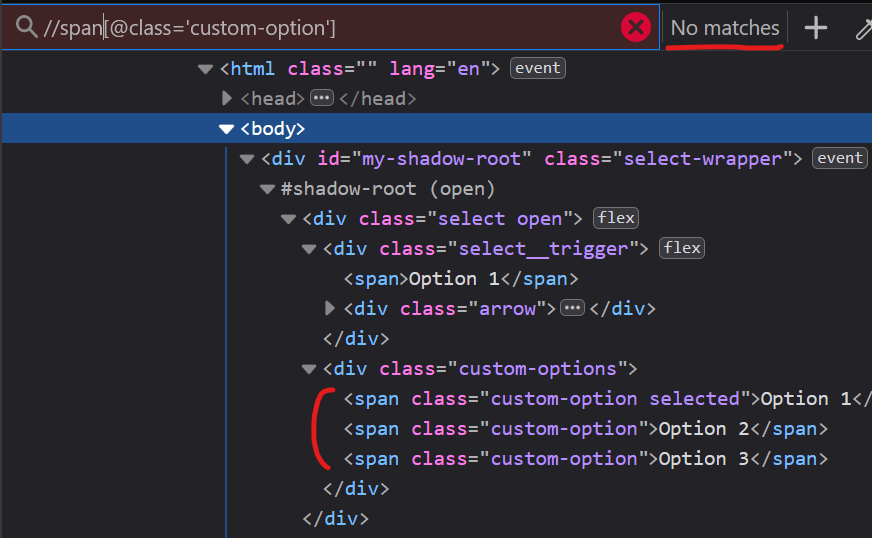Toggle flex badge on select__trigger div
This screenshot has height=538, width=872.
tap(682, 248)
